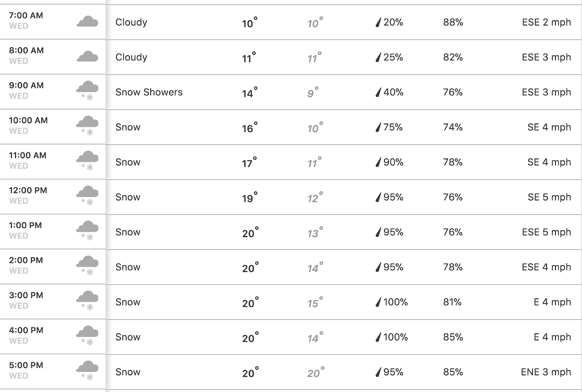Click the precipitation drop icon beside 20%
The image size is (582, 392).
378,22
